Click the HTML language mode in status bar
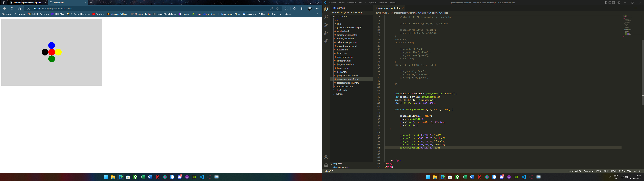 (613, 171)
